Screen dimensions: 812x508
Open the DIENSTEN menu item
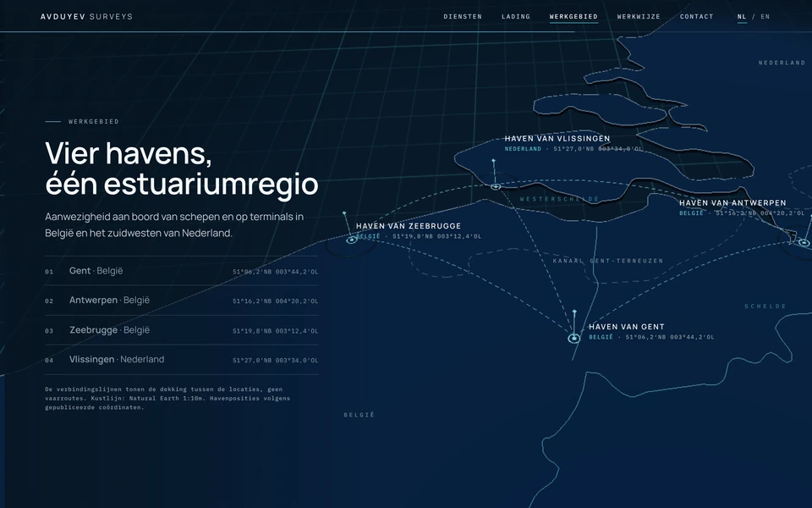tap(463, 17)
